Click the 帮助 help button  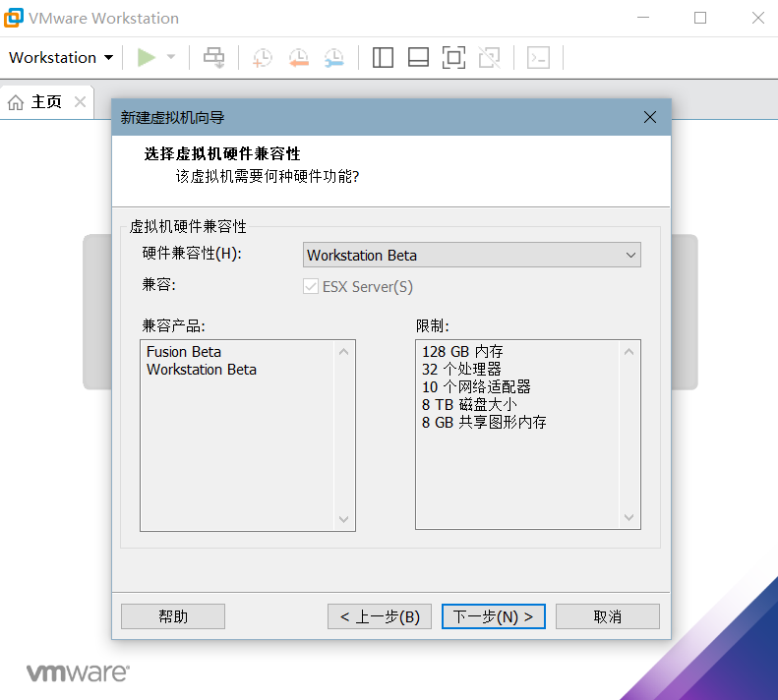pyautogui.click(x=173, y=616)
